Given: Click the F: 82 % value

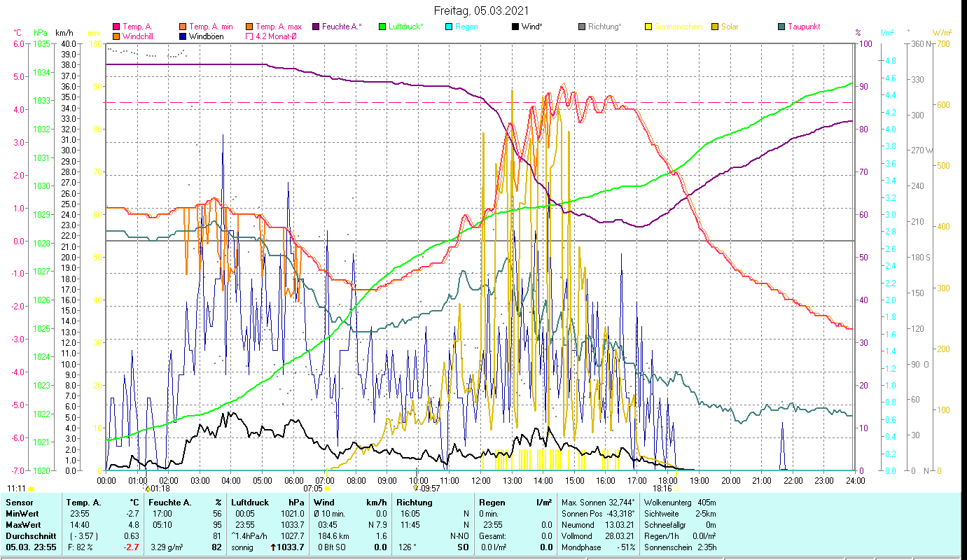Looking at the screenshot, I should tap(79, 547).
